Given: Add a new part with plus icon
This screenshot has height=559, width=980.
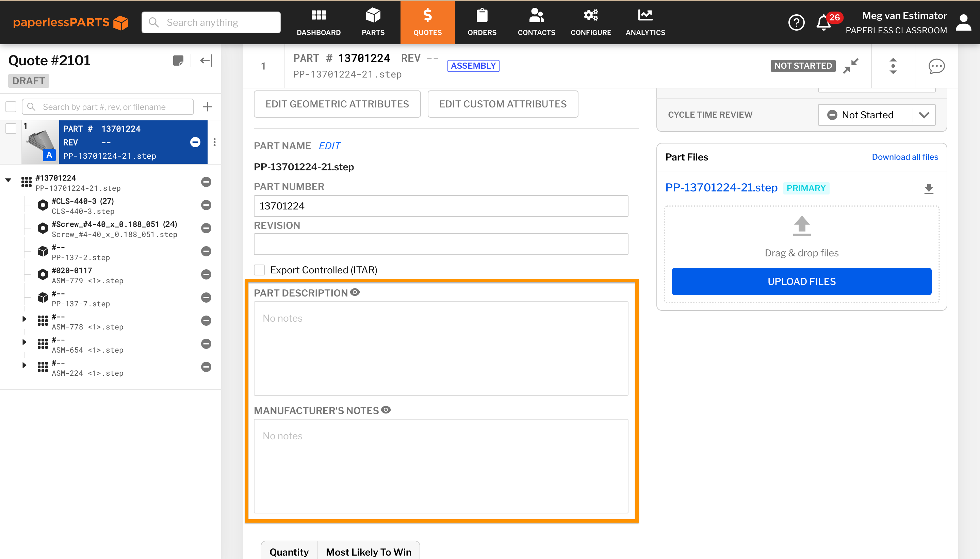Looking at the screenshot, I should click(x=208, y=107).
